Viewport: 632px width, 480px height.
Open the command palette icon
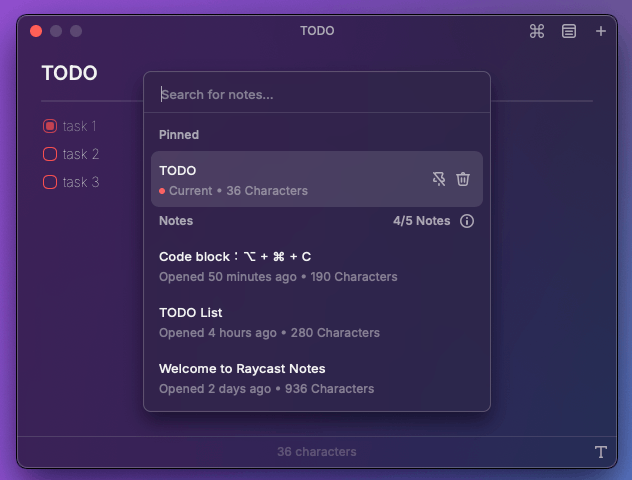(536, 31)
